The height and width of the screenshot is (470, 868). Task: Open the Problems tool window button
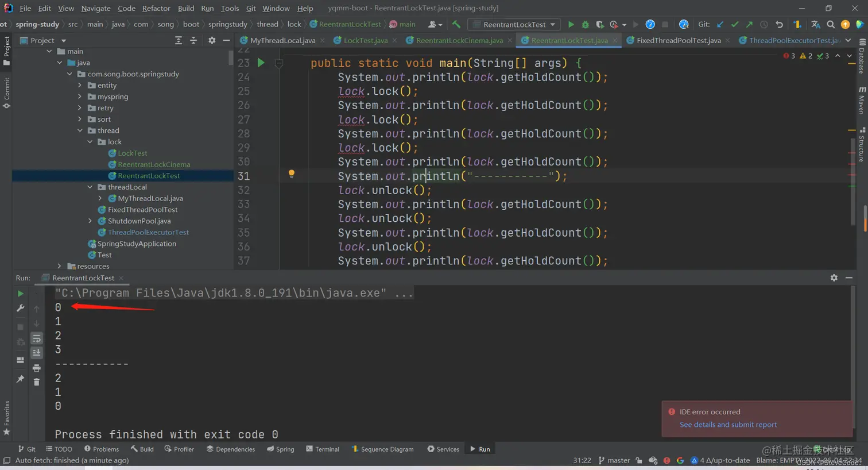pyautogui.click(x=102, y=449)
